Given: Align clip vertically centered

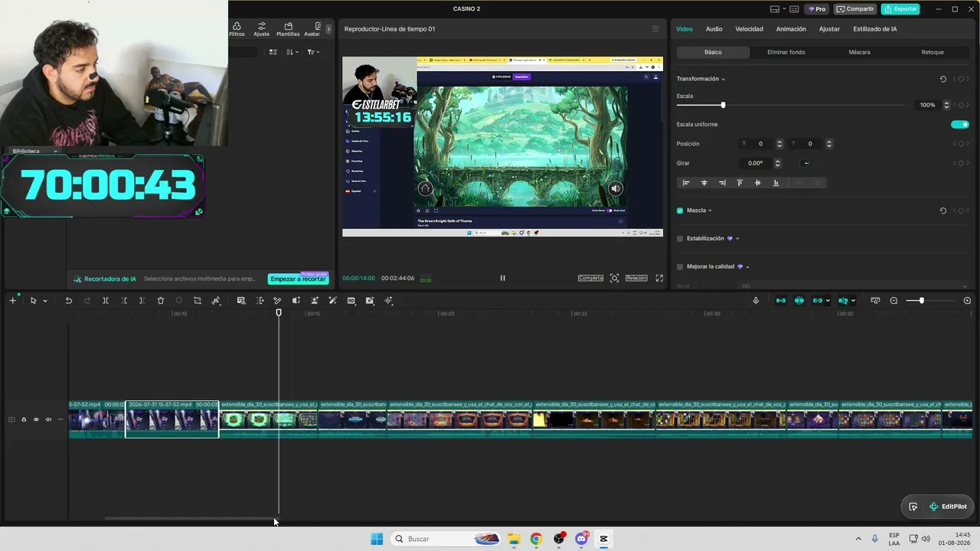Looking at the screenshot, I should coord(758,183).
